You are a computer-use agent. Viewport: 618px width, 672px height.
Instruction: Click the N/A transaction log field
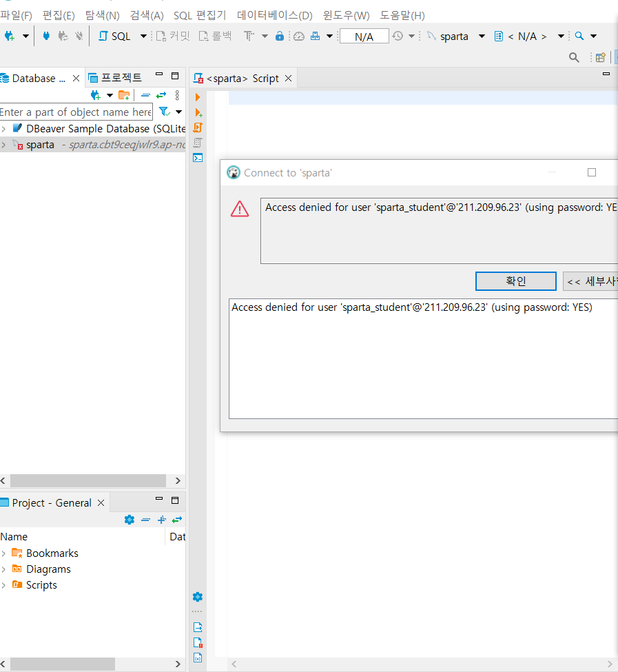(x=364, y=36)
